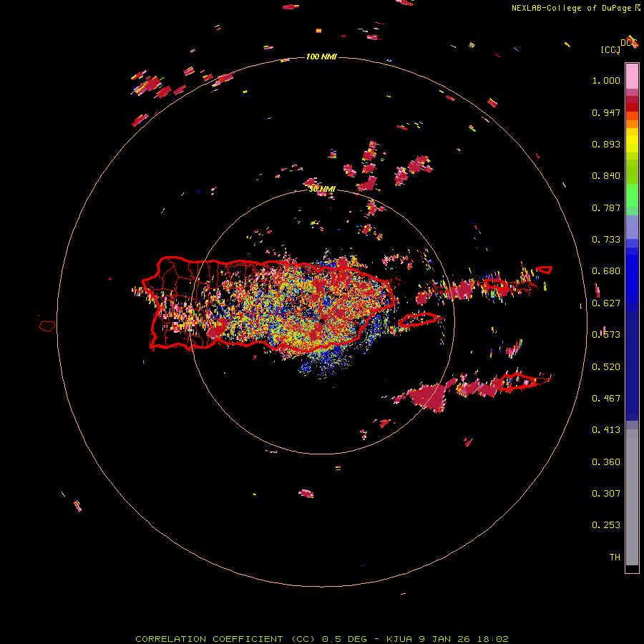The width and height of the screenshot is (644, 644).
Task: Click the 0.253 scale value
Action: tap(606, 525)
